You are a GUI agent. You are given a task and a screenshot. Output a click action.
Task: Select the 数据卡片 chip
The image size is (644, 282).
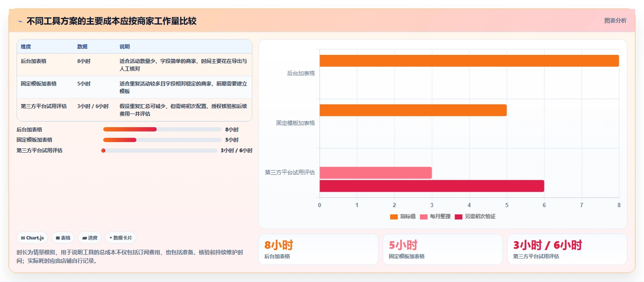pos(121,238)
